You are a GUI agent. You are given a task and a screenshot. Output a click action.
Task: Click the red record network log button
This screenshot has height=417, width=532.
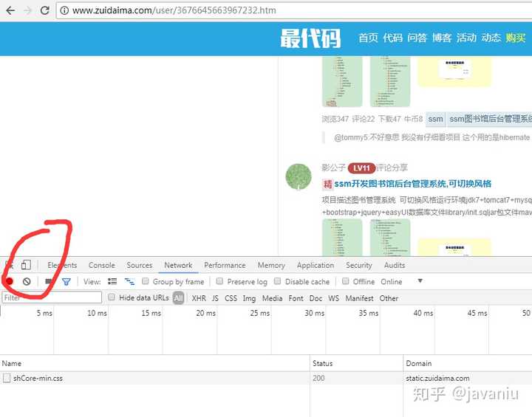click(10, 281)
